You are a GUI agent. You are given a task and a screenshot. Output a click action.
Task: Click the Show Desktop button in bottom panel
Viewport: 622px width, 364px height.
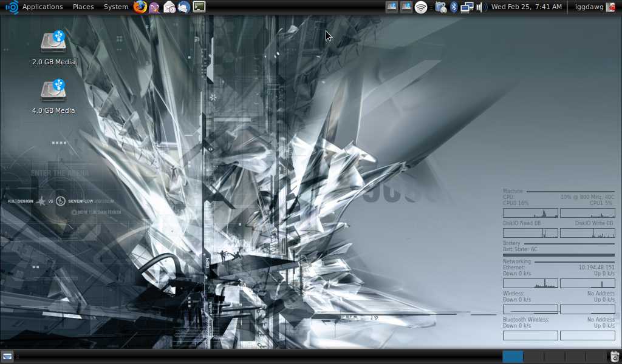tap(7, 357)
